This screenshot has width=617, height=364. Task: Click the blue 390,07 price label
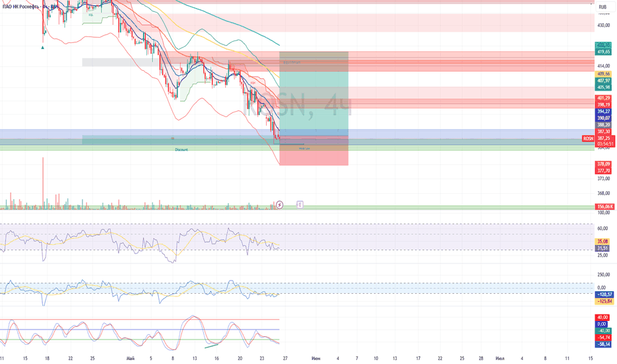(604, 118)
